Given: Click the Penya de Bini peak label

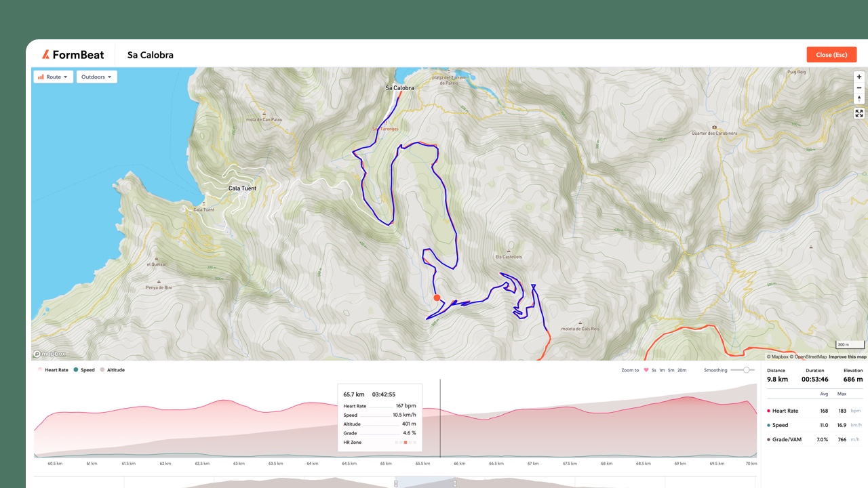Looking at the screenshot, I should coord(159,288).
